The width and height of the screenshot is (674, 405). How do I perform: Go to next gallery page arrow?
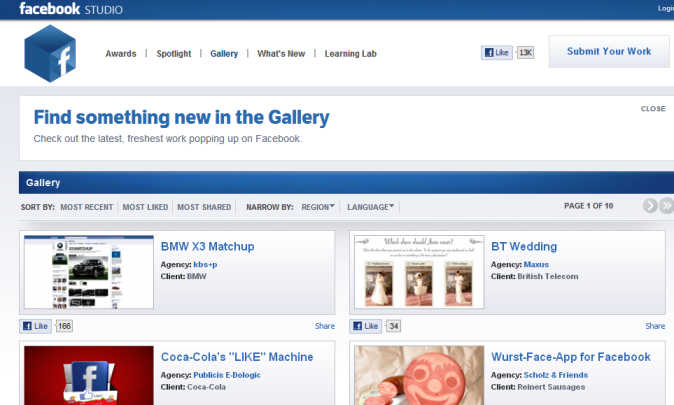click(650, 206)
